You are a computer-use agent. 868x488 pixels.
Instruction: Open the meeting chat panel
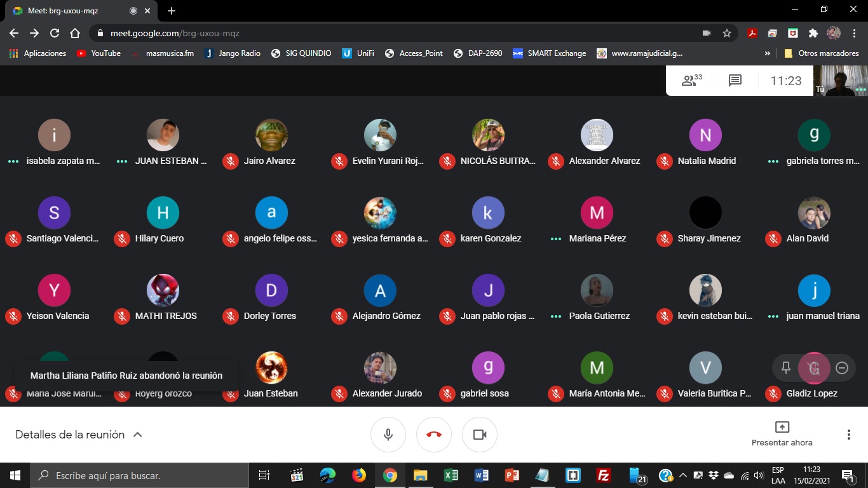(735, 81)
